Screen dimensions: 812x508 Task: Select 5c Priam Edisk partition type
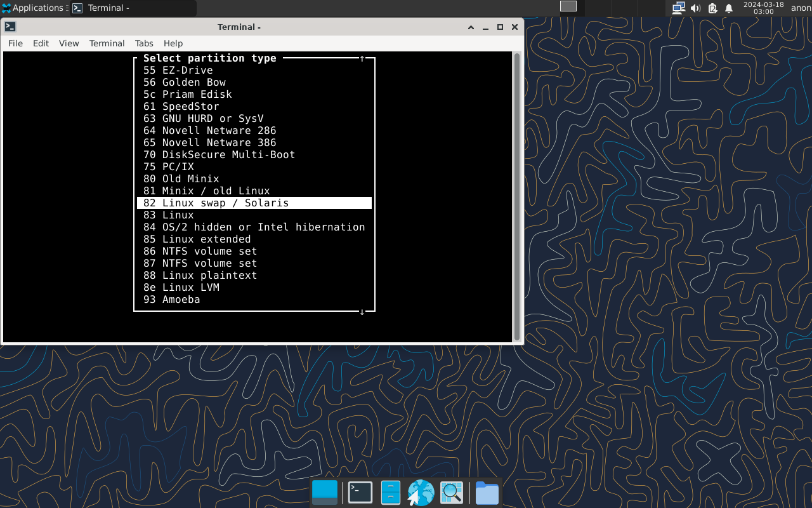tap(254, 94)
